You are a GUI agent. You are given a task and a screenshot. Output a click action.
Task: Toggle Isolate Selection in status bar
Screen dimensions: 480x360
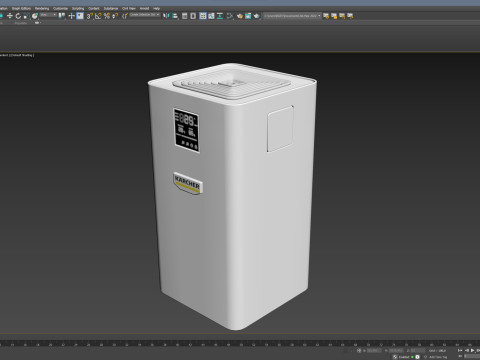click(x=359, y=351)
